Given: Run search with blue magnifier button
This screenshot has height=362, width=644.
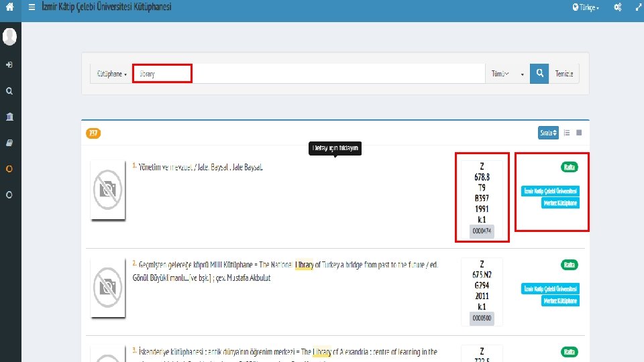Looking at the screenshot, I should tap(539, 74).
